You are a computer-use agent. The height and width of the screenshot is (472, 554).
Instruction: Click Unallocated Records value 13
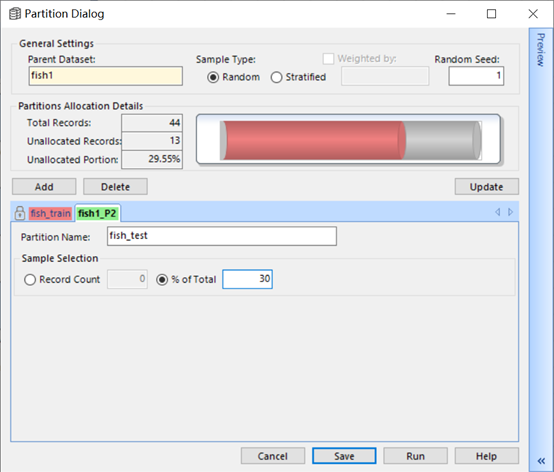(152, 141)
